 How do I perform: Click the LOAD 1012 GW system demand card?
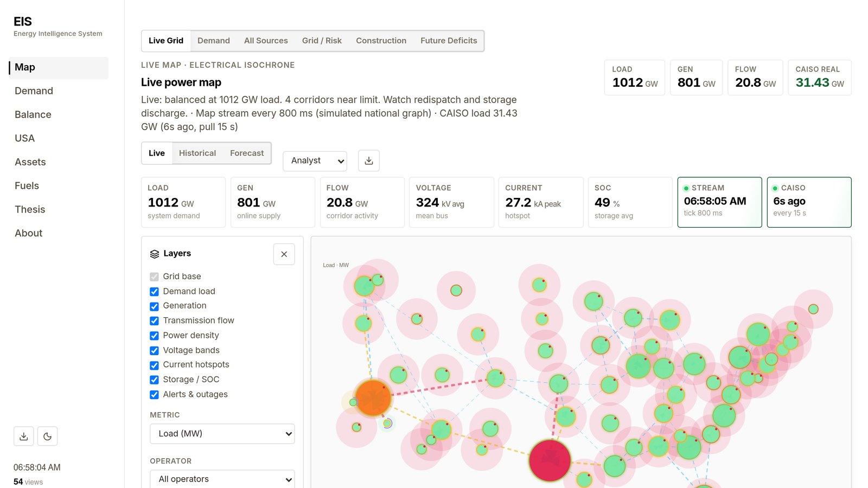pyautogui.click(x=183, y=202)
